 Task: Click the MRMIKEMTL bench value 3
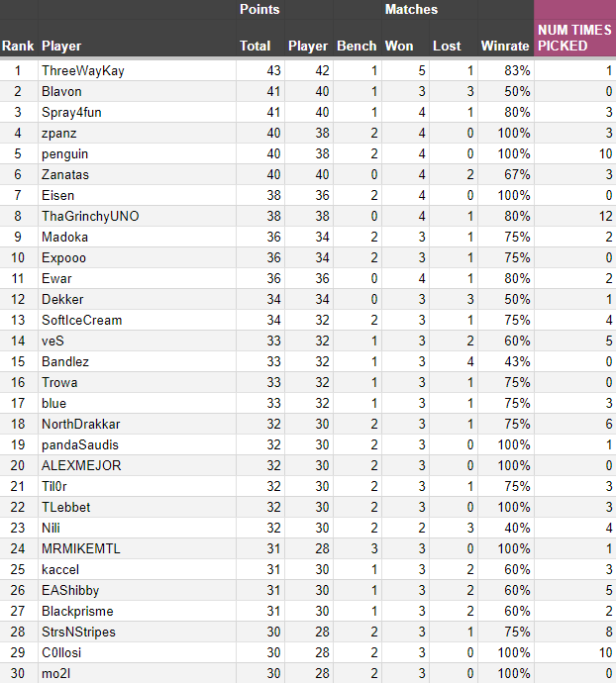point(358,548)
